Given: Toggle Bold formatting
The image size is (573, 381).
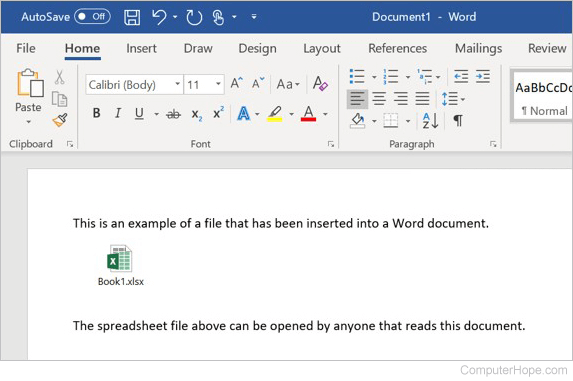Looking at the screenshot, I should (x=96, y=113).
